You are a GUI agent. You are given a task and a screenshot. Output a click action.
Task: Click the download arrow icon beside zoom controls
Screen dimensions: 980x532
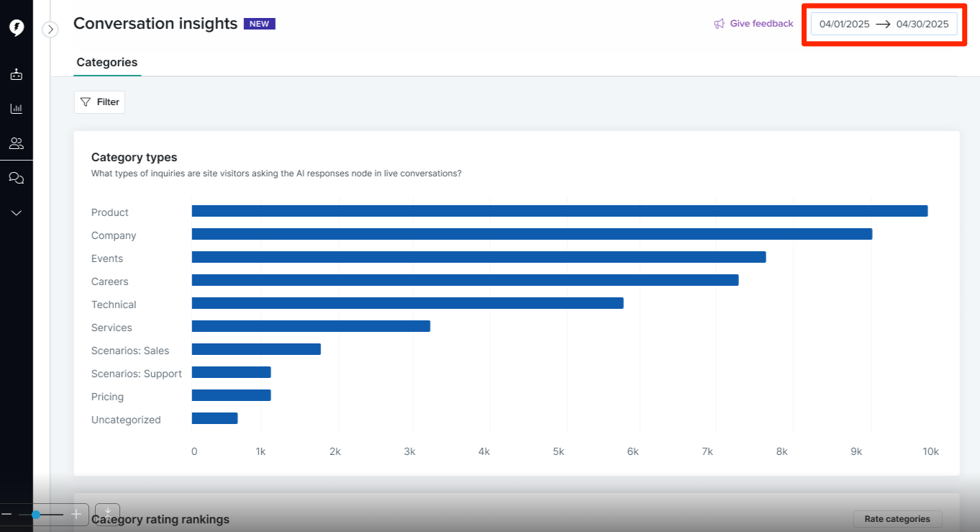107,513
